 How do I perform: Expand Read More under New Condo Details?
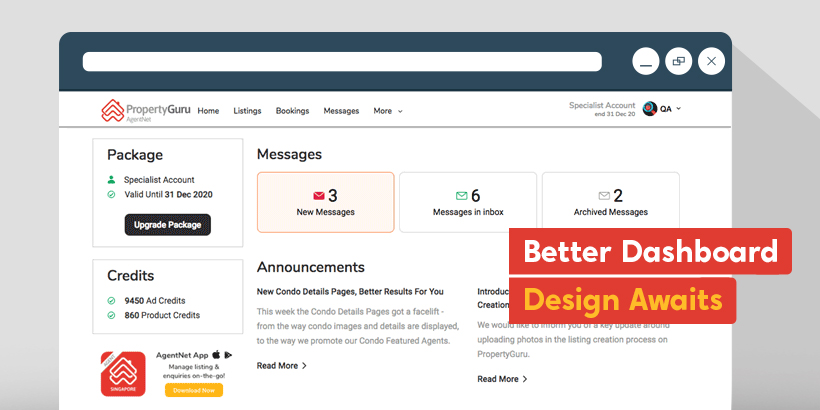point(282,366)
